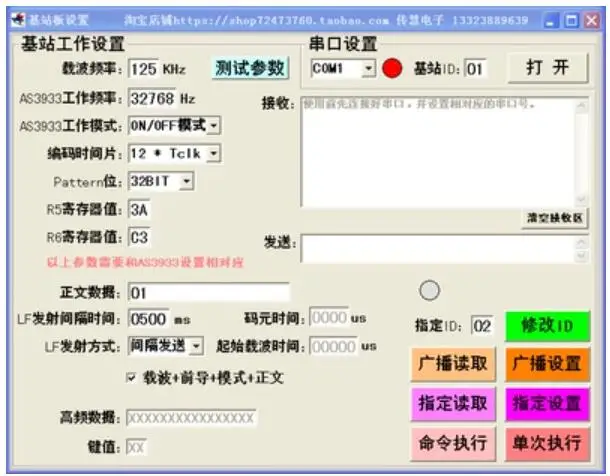Open the AS3933工作模式 ON/OFF模式 dropdown
This screenshot has height=476, width=610.
point(214,126)
